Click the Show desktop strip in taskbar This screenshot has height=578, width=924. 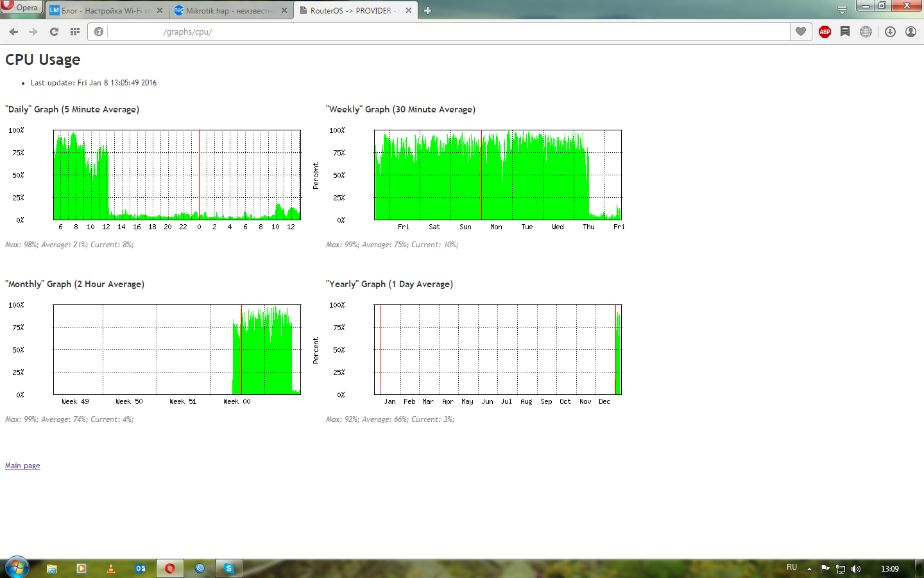pos(920,568)
